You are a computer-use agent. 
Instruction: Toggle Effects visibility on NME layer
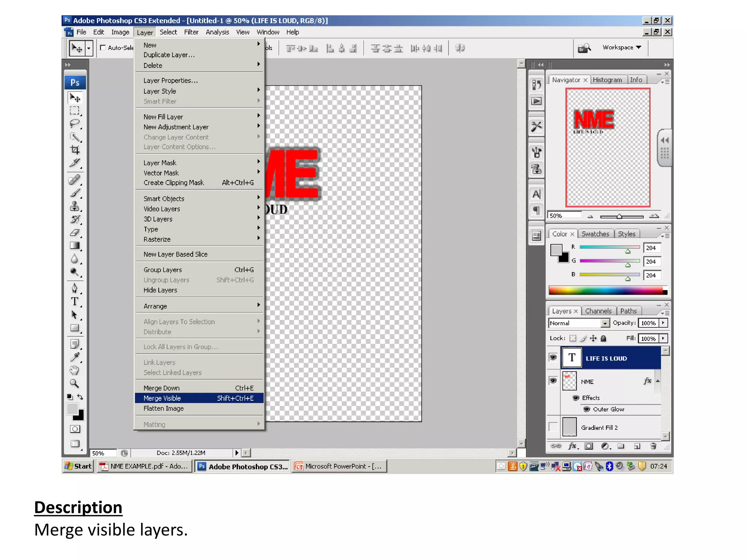tap(576, 398)
